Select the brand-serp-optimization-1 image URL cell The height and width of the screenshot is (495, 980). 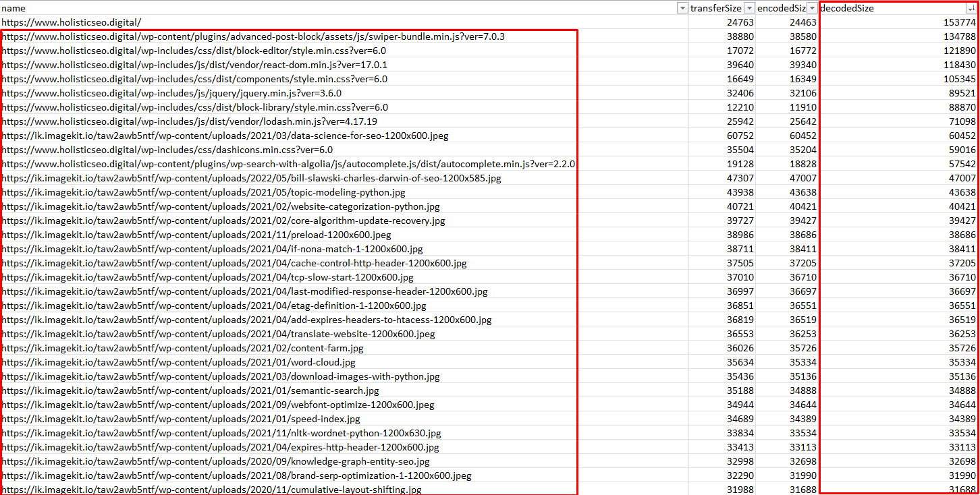tap(344, 475)
